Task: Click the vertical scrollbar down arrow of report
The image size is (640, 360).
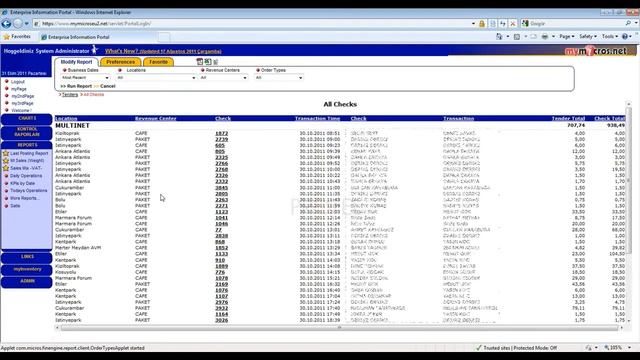Action: 629,321
